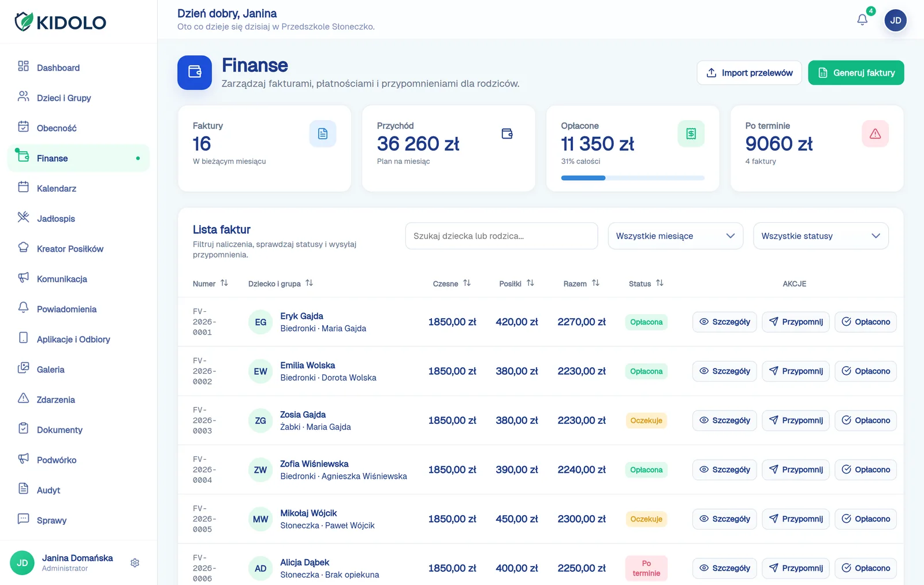Click the invoice icon in Faktury card
The image size is (924, 585).
pos(323,133)
